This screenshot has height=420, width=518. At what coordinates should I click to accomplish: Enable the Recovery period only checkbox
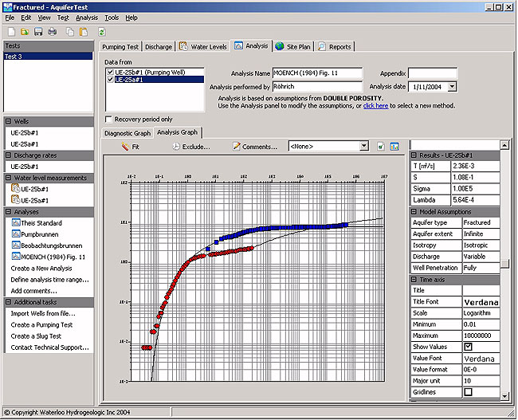[x=108, y=119]
